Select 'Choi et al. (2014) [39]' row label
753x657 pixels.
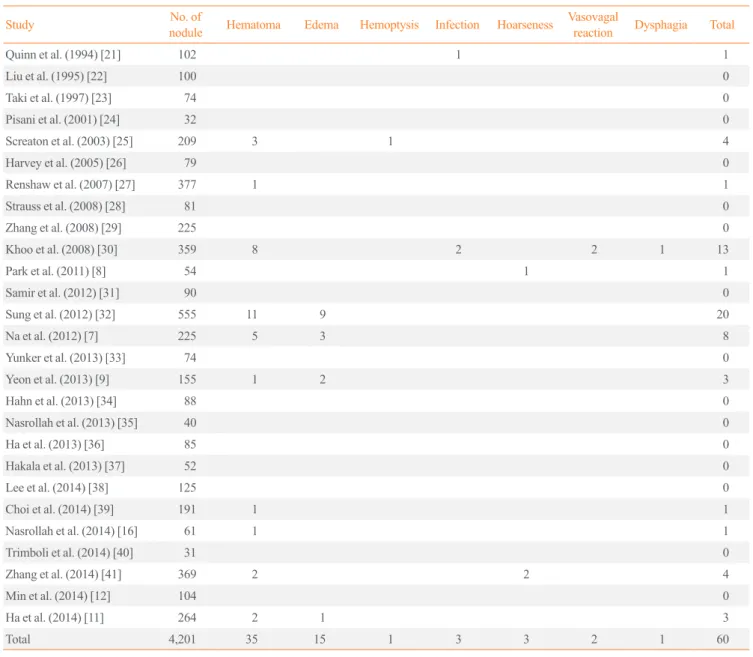[x=60, y=509]
